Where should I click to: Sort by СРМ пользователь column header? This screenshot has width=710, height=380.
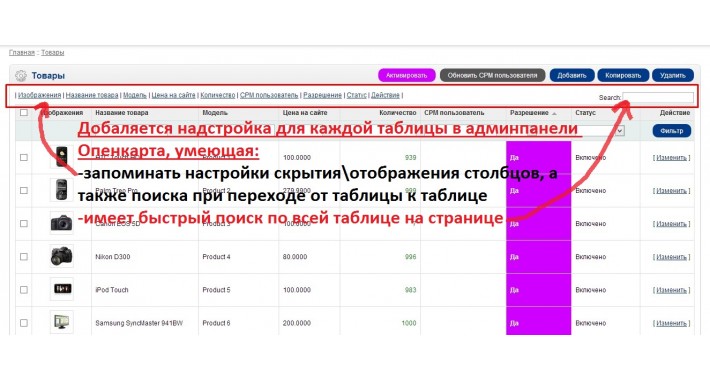click(454, 113)
